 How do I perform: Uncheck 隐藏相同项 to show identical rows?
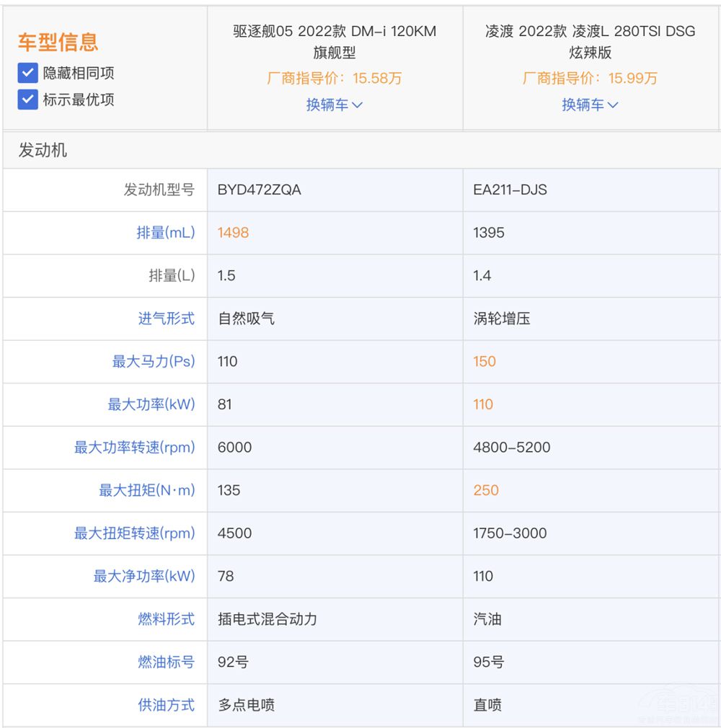(27, 73)
